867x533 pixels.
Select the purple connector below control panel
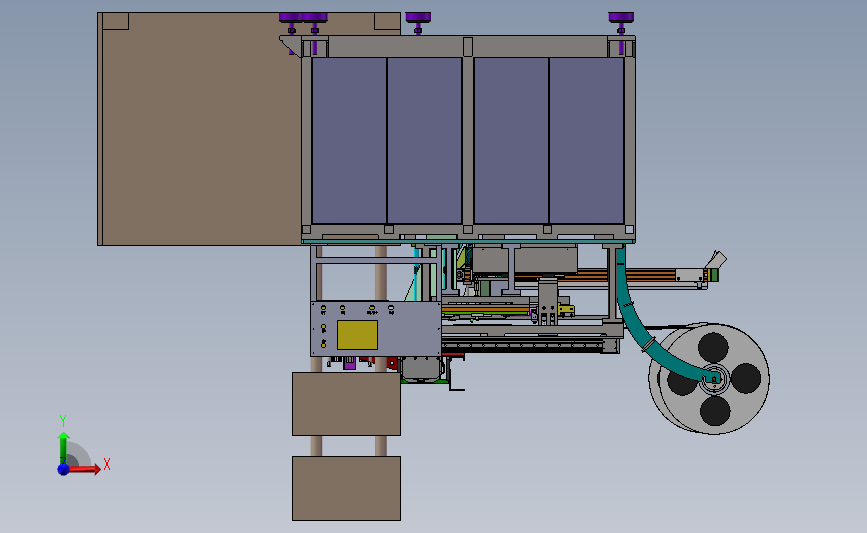[x=349, y=363]
